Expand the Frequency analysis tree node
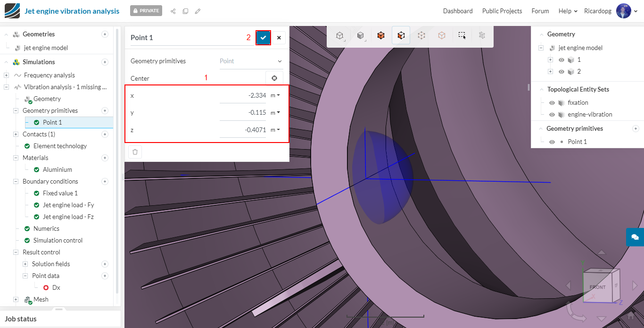This screenshot has width=644, height=328. coord(6,75)
